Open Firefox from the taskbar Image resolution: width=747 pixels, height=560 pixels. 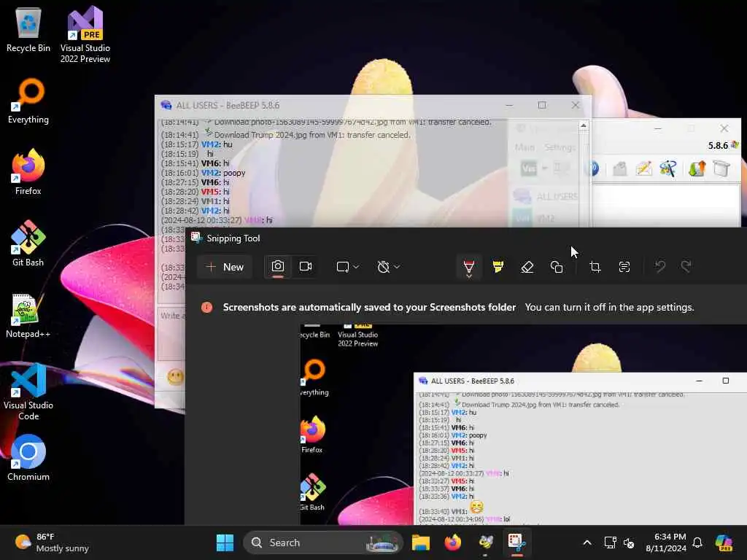pos(452,542)
